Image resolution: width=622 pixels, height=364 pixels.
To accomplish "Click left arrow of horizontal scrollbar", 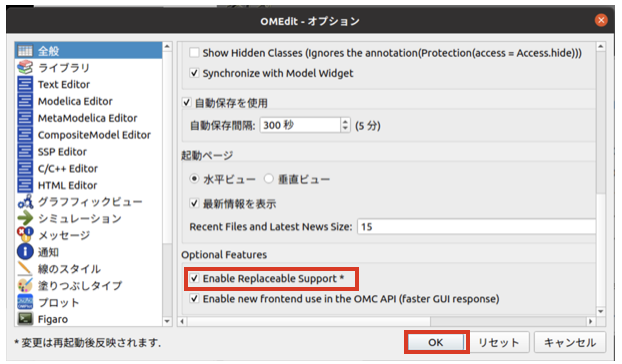I will 182,321.
